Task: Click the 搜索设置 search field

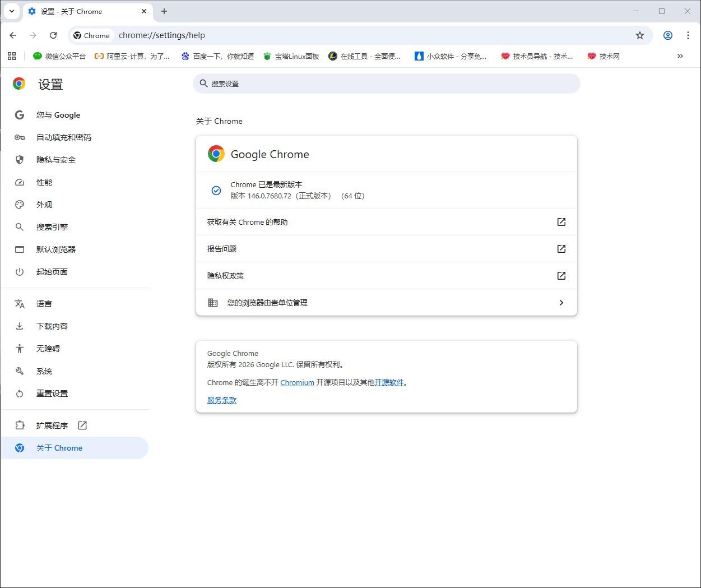Action: tap(387, 84)
